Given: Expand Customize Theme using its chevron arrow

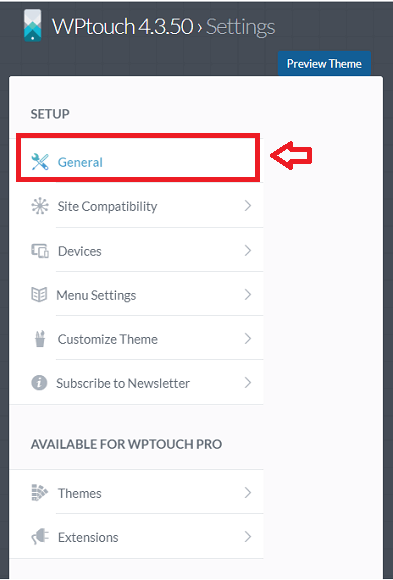Looking at the screenshot, I should tap(248, 338).
